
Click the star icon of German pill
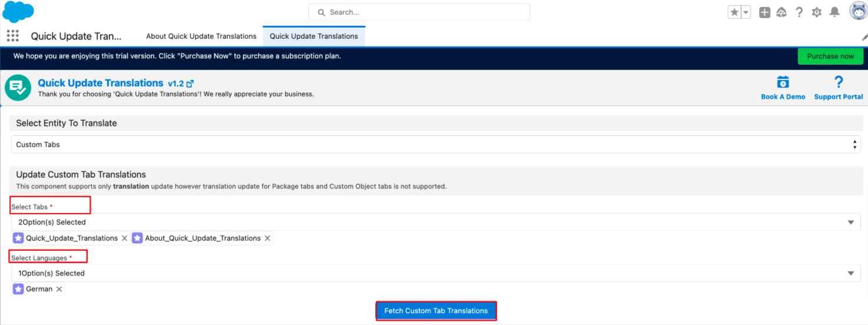(18, 289)
